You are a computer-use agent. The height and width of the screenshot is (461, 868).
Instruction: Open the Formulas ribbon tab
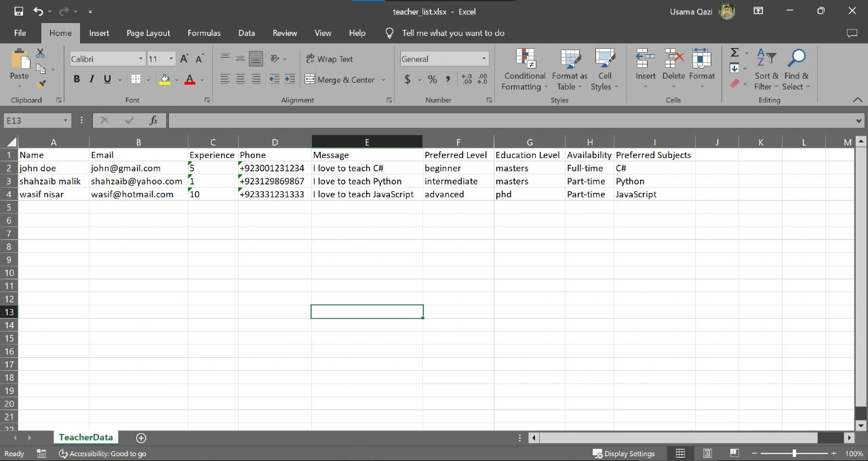coord(203,33)
